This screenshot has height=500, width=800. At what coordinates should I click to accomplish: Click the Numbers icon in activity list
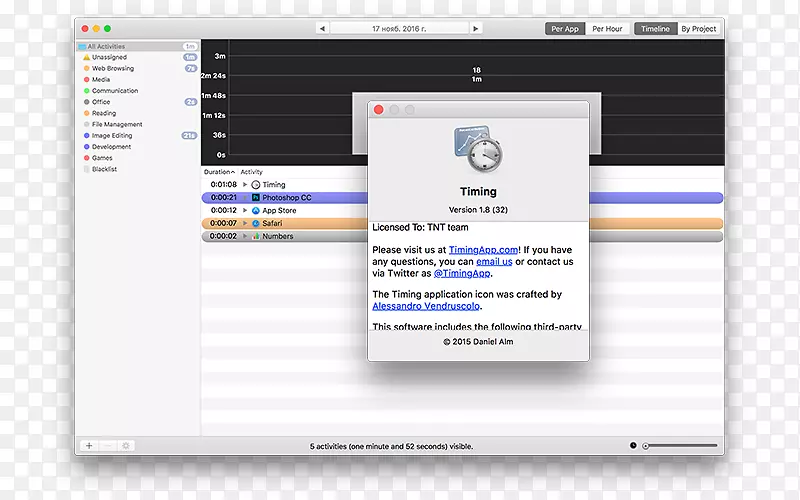click(x=255, y=237)
